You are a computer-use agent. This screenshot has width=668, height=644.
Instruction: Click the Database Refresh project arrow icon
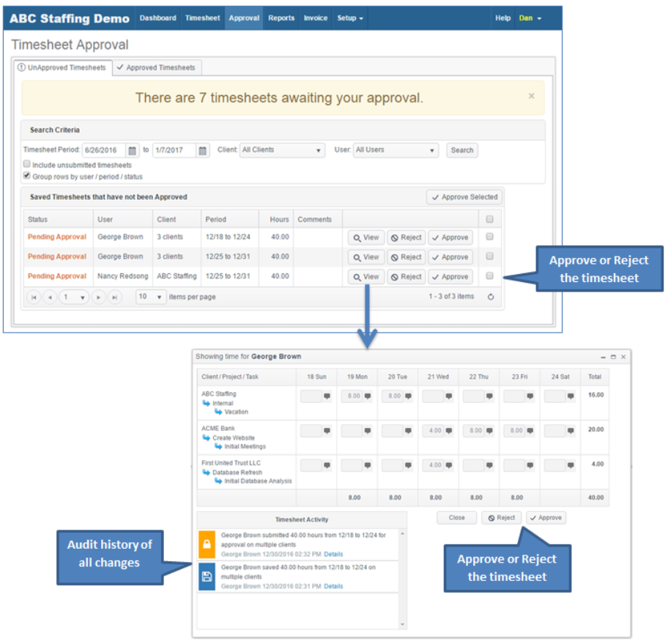(x=207, y=473)
